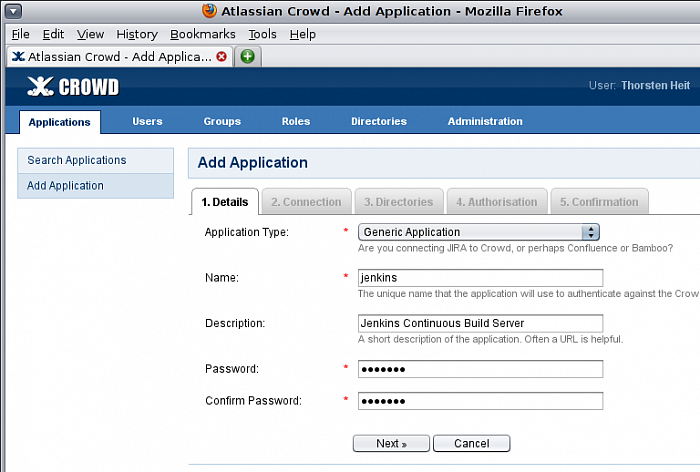Click the 'Application Type:' label
The height and width of the screenshot is (472, 700).
pyautogui.click(x=246, y=232)
